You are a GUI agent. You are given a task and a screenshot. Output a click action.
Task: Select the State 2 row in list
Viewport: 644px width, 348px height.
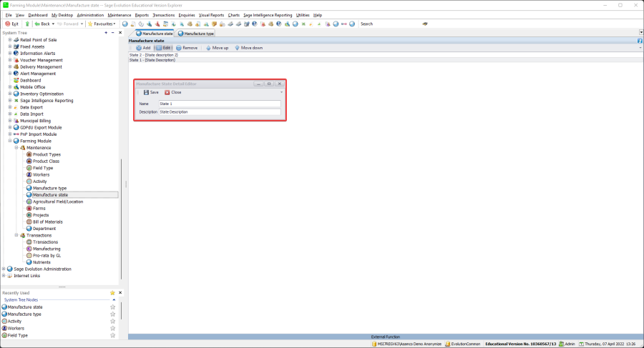click(x=154, y=54)
